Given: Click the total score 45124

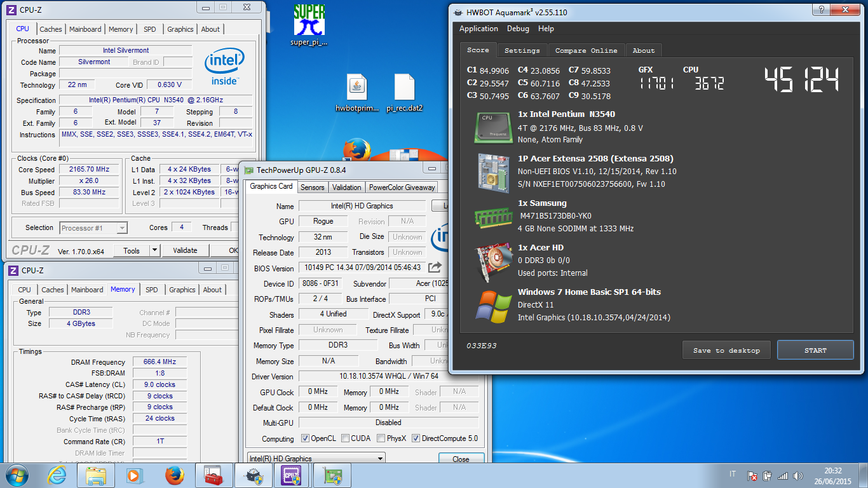Looking at the screenshot, I should [801, 79].
